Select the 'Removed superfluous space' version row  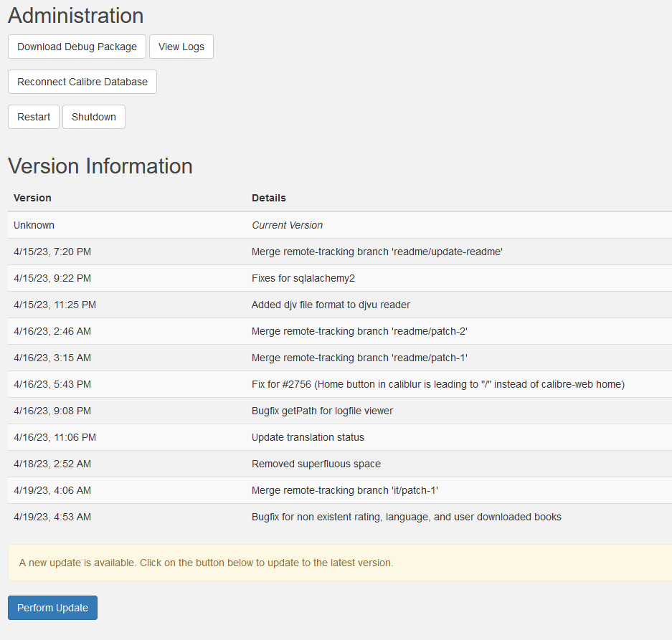[x=316, y=464]
